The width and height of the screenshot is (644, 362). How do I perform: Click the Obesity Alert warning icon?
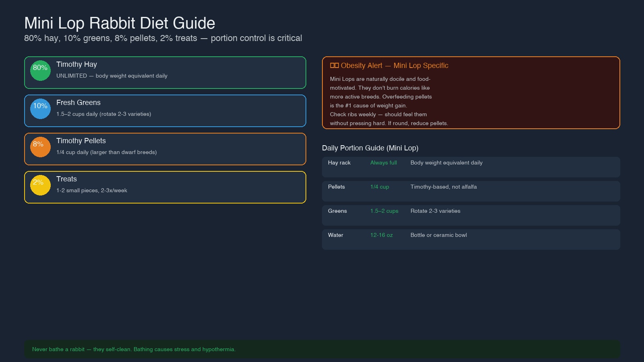click(x=334, y=66)
